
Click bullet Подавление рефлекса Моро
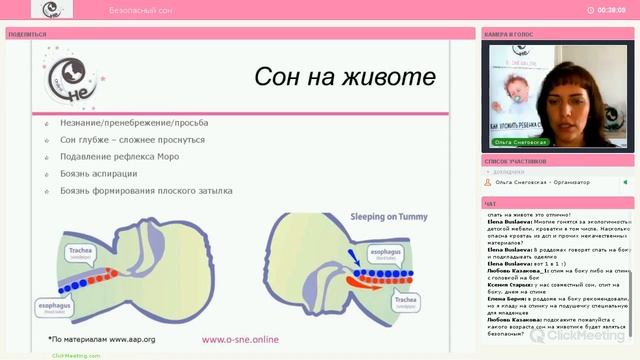pyautogui.click(x=119, y=157)
